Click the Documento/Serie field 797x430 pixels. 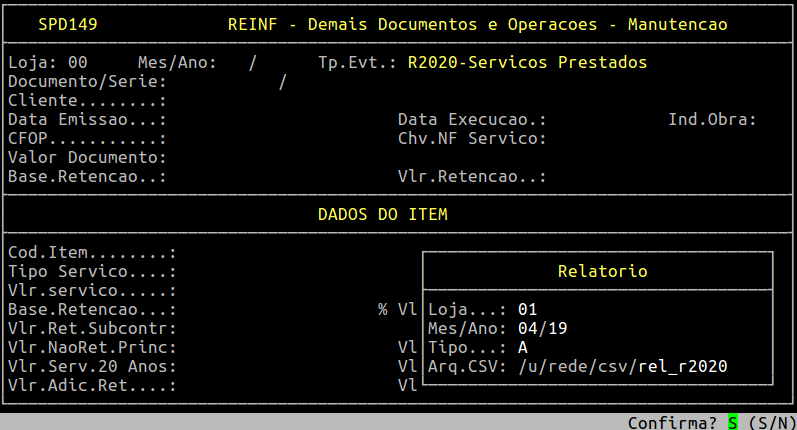tap(230, 82)
